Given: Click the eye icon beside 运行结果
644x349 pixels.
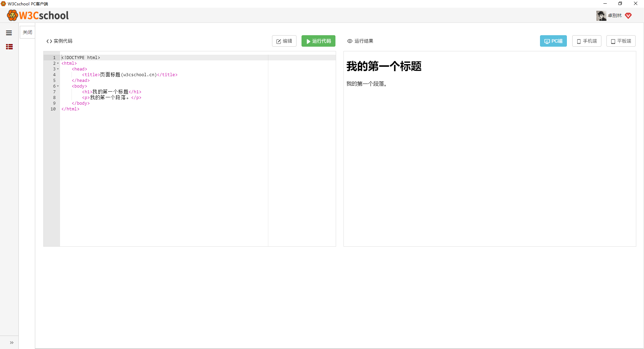Looking at the screenshot, I should click(x=350, y=41).
